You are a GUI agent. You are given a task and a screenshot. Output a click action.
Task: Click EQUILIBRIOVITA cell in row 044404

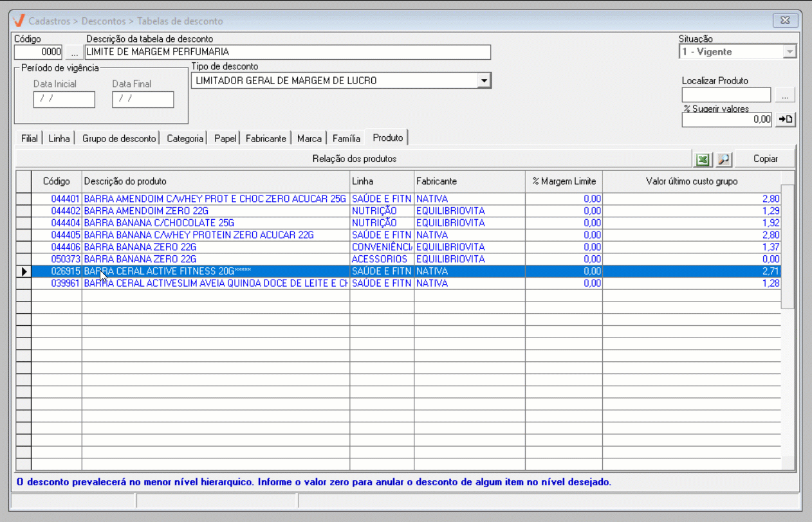point(470,223)
